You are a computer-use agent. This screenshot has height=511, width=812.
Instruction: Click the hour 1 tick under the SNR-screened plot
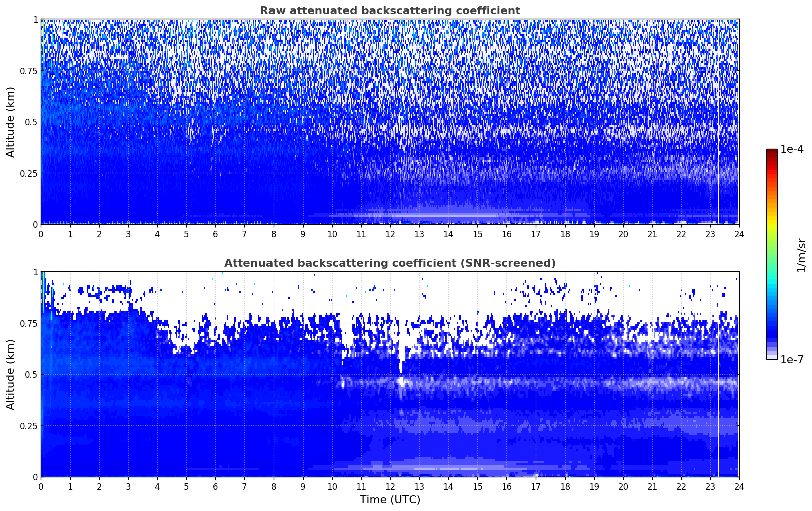(70, 486)
